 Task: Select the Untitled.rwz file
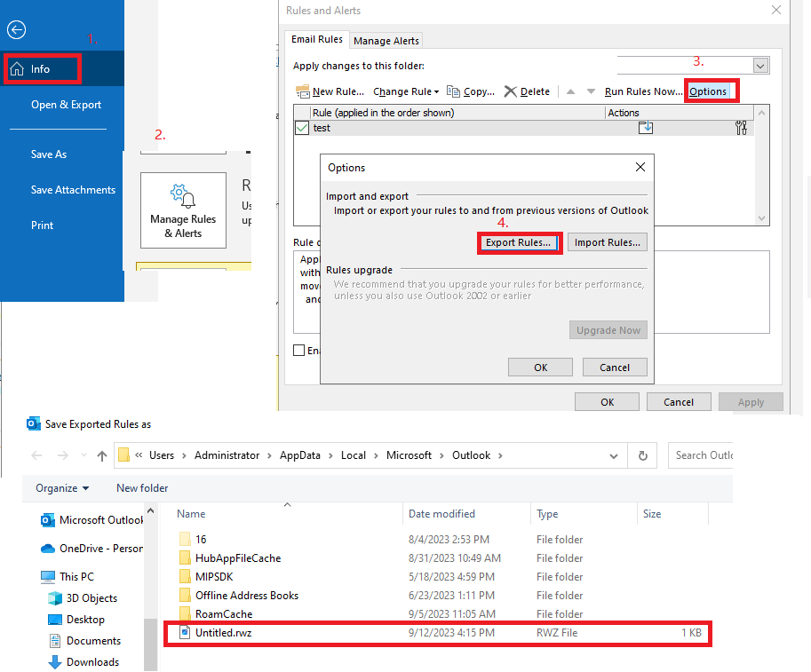pos(438,633)
